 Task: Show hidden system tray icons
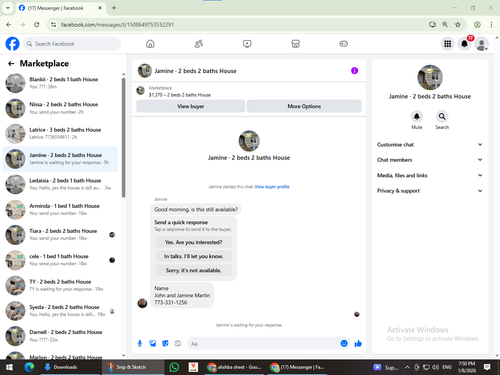pyautogui.click(x=407, y=367)
